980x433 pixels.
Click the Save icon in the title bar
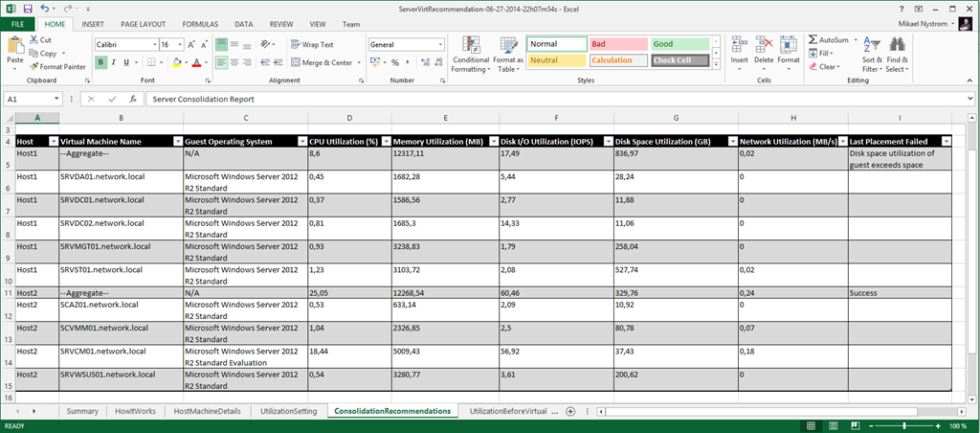[x=27, y=8]
